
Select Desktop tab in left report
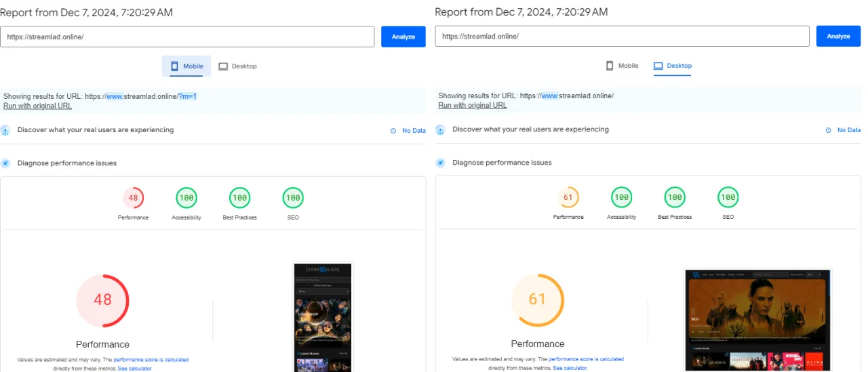(x=237, y=66)
